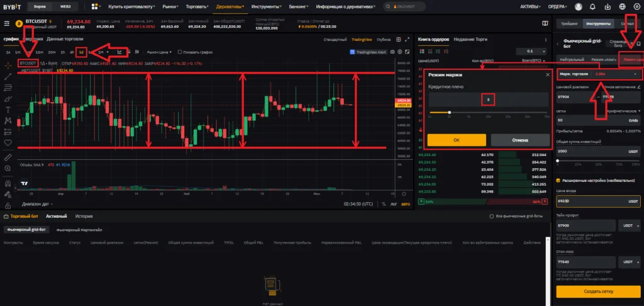Select the magnet mode tool
This screenshot has width=644, height=306.
coord(8,183)
